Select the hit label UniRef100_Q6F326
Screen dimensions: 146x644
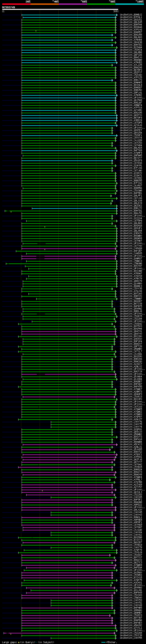[131, 55]
